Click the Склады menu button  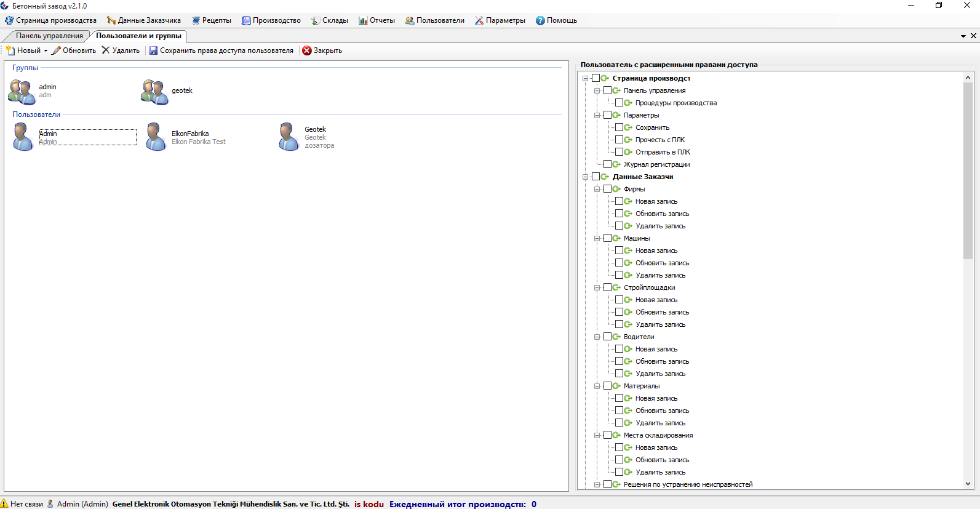(x=330, y=20)
